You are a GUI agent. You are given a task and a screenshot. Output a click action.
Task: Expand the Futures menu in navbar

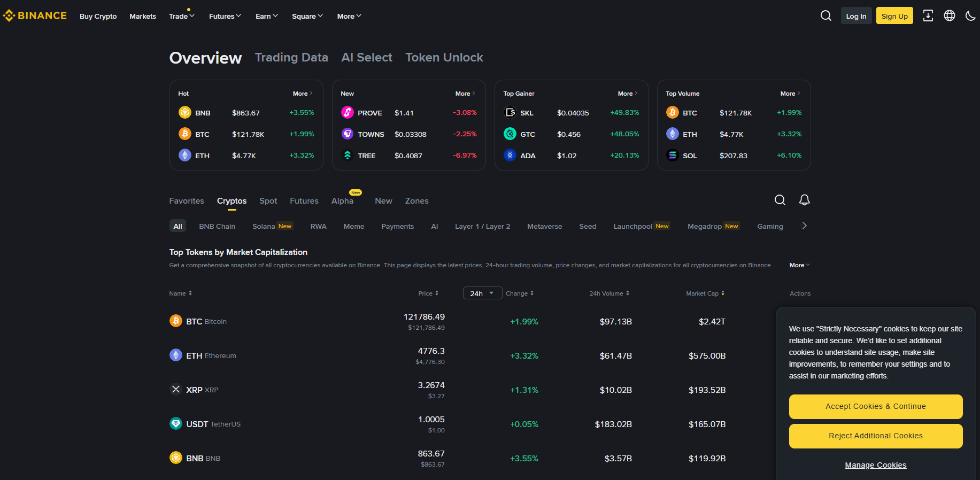click(225, 16)
